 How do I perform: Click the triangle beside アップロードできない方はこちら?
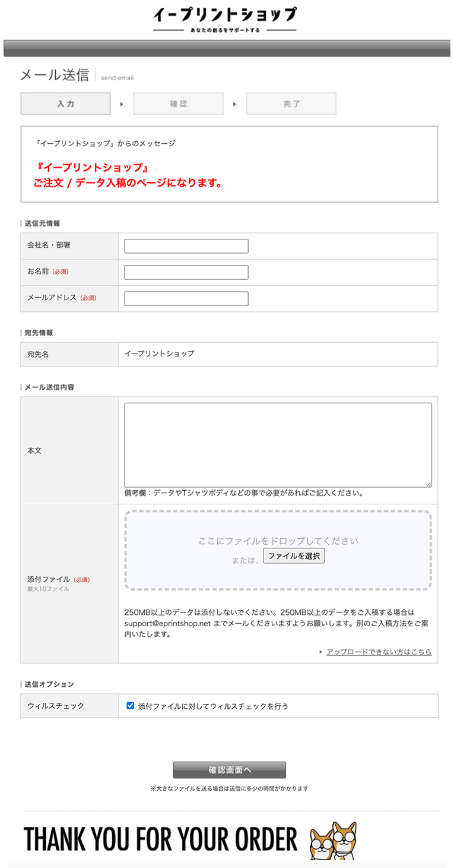pos(320,652)
